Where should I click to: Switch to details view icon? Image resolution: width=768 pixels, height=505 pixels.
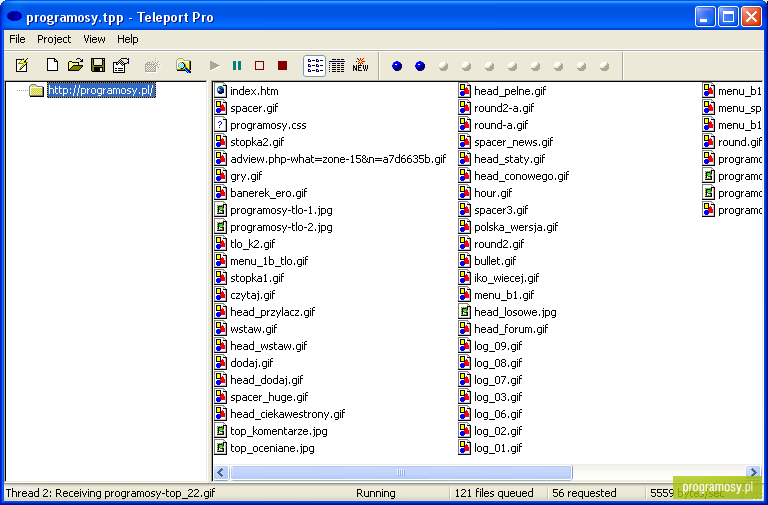pos(336,66)
